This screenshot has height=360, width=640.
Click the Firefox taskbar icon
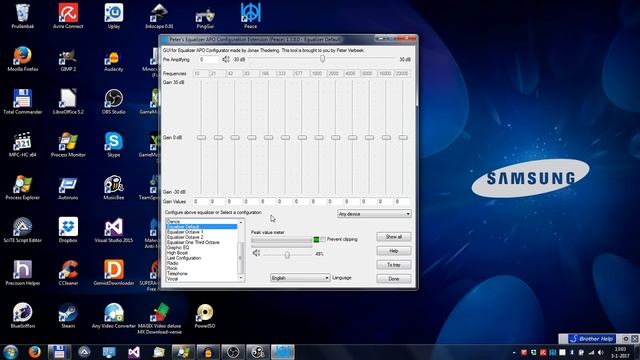point(35,351)
